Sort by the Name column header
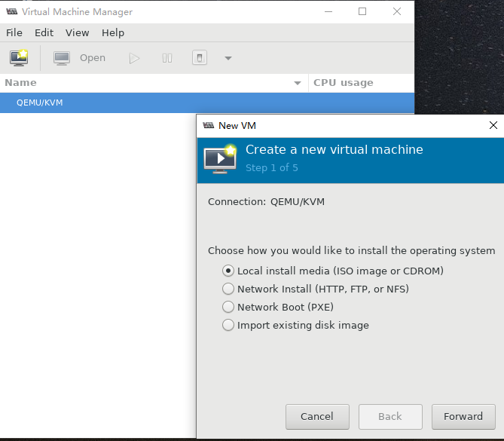Screen dimensions: 504x441 tap(154, 83)
